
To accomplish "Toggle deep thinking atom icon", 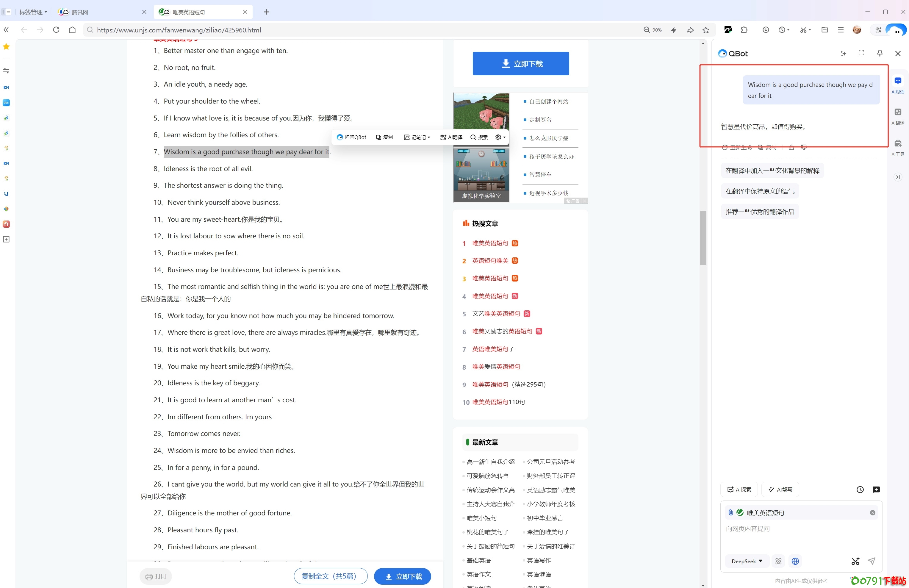I will tap(778, 561).
